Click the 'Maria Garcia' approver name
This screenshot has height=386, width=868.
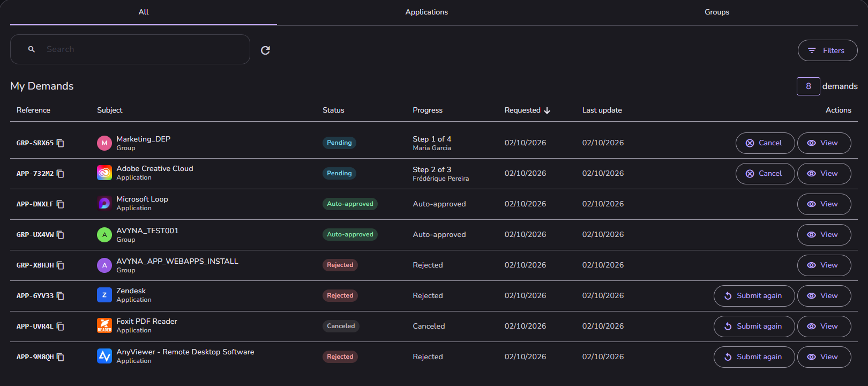(x=432, y=148)
